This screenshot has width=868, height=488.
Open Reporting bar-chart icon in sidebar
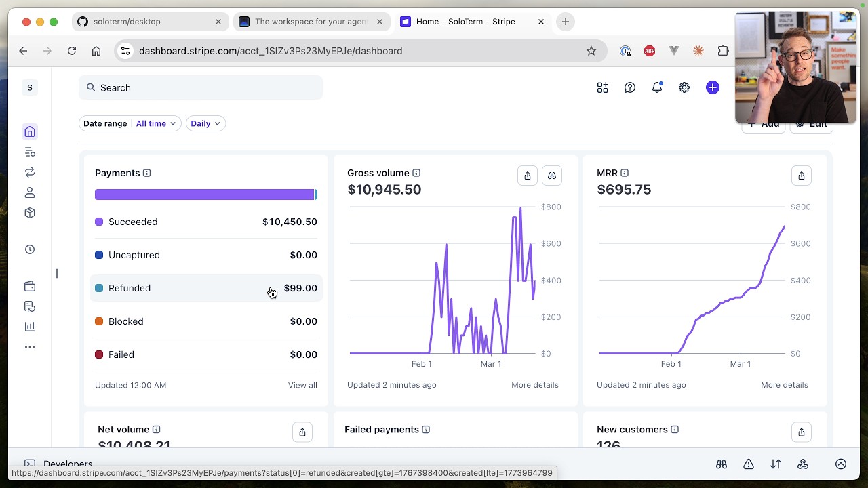(x=30, y=327)
